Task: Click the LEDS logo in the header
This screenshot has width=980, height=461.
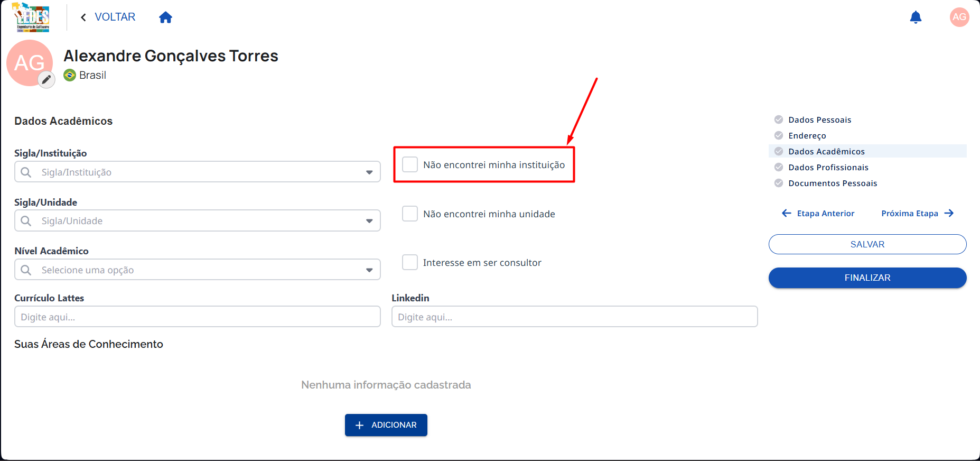Action: click(x=31, y=17)
